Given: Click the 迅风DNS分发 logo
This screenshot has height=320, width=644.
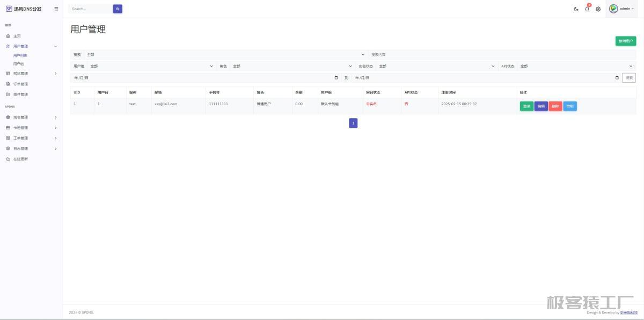Looking at the screenshot, I should pyautogui.click(x=24, y=9).
